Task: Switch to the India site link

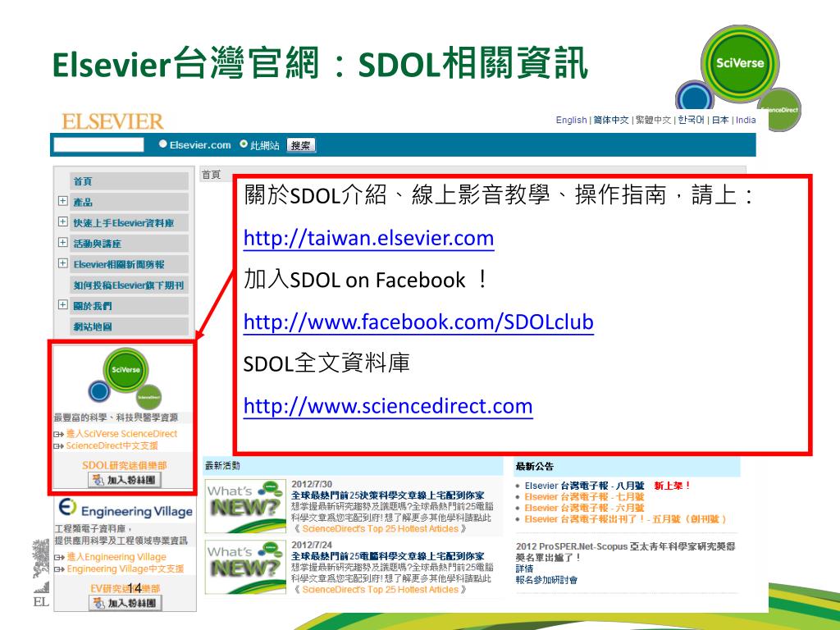Action: coord(746,120)
